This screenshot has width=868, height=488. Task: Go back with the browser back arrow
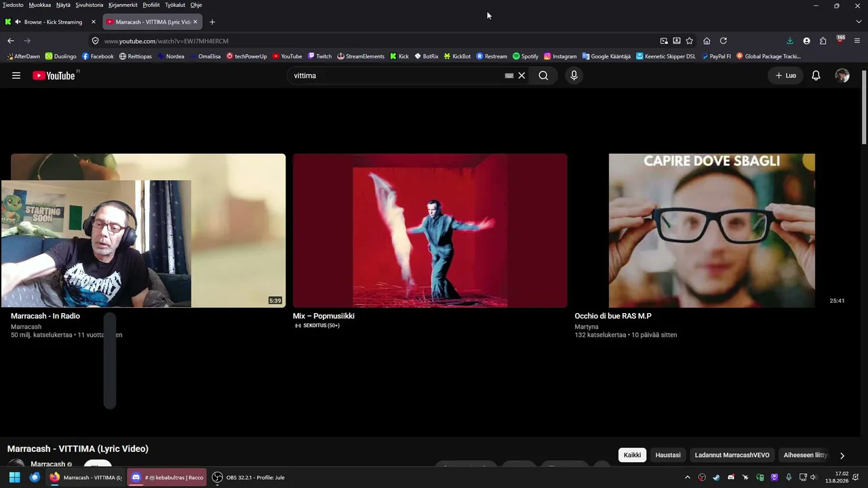(x=11, y=41)
